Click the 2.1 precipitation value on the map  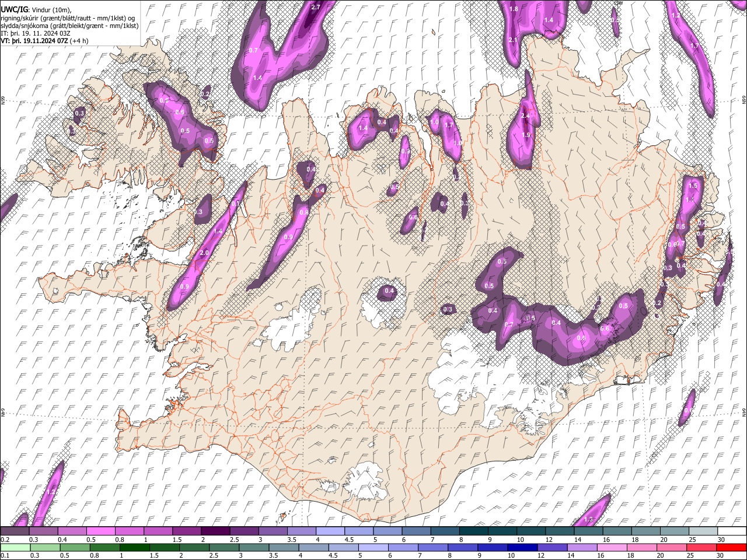[x=513, y=40]
